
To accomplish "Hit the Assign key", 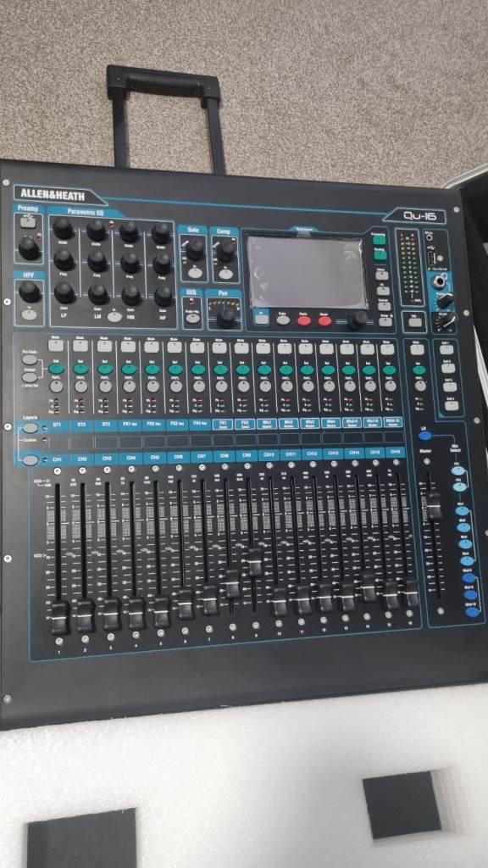I will (30, 377).
